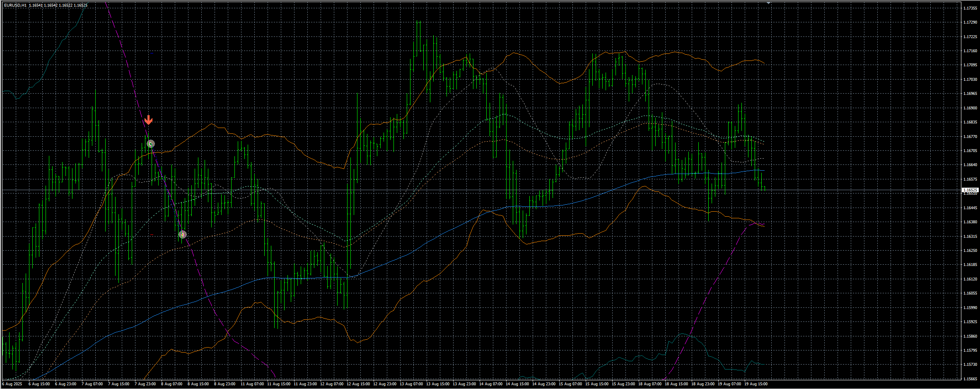Click the 15 Aug 23:00 time label
Screen dimensions: 980x389
[x=623, y=384]
